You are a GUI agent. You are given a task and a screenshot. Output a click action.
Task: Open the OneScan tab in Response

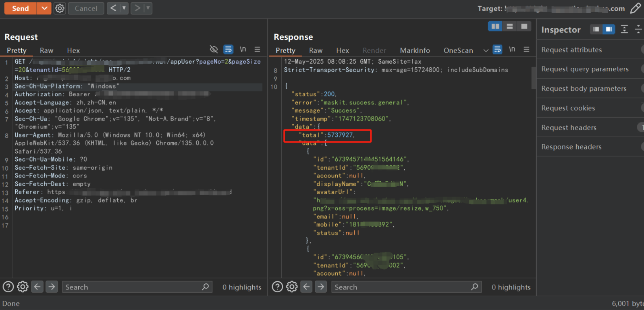point(458,50)
